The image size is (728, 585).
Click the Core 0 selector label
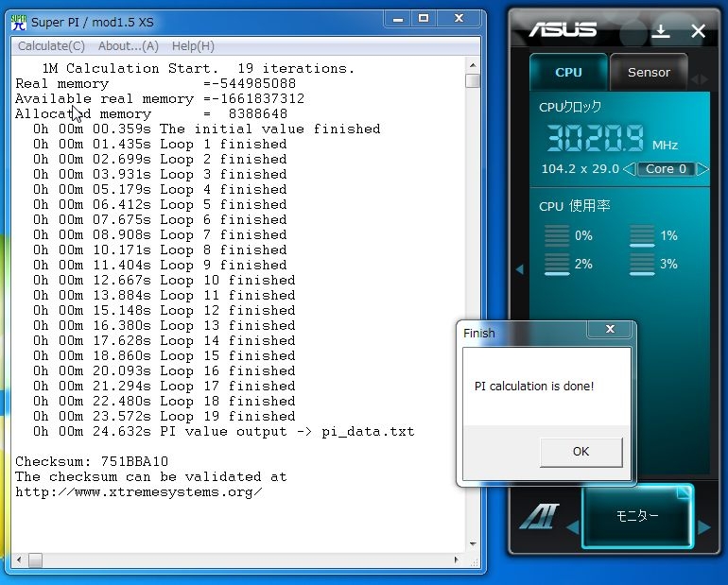click(666, 169)
